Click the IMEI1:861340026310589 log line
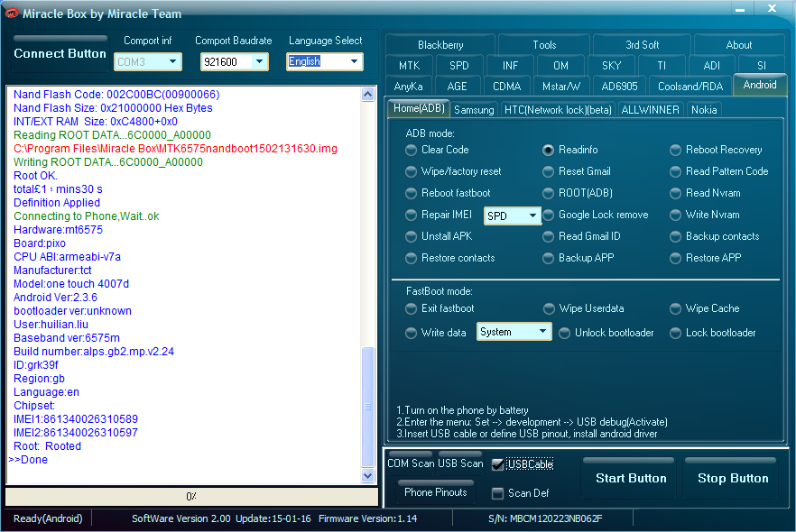Screen dimensions: 796x532 tap(76, 419)
